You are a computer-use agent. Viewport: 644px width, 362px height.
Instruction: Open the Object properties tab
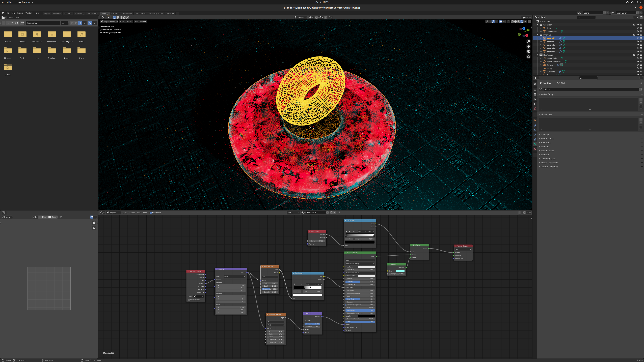535,121
